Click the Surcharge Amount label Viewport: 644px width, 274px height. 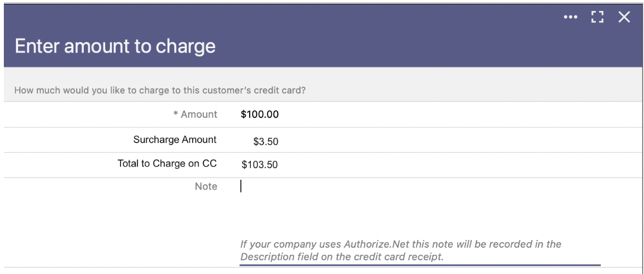175,140
